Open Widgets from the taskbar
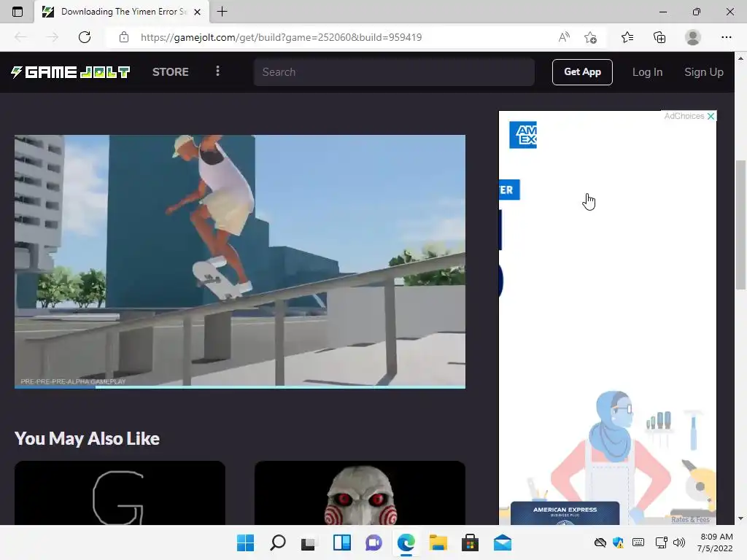Image resolution: width=747 pixels, height=560 pixels. (x=341, y=542)
